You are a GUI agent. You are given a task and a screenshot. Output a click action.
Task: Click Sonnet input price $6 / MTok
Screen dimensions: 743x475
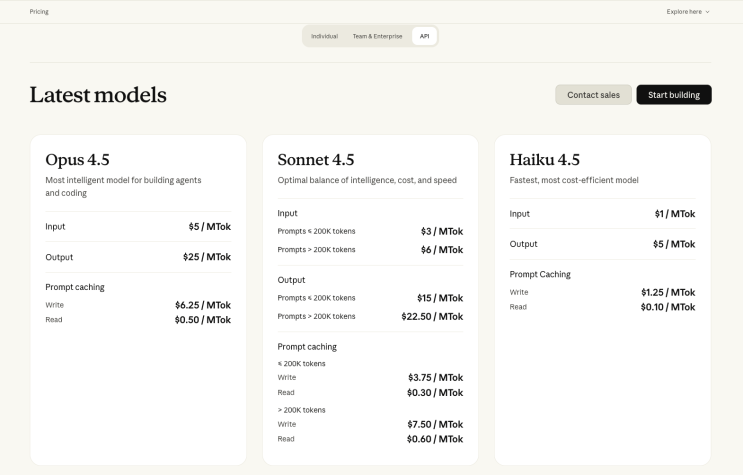(442, 250)
